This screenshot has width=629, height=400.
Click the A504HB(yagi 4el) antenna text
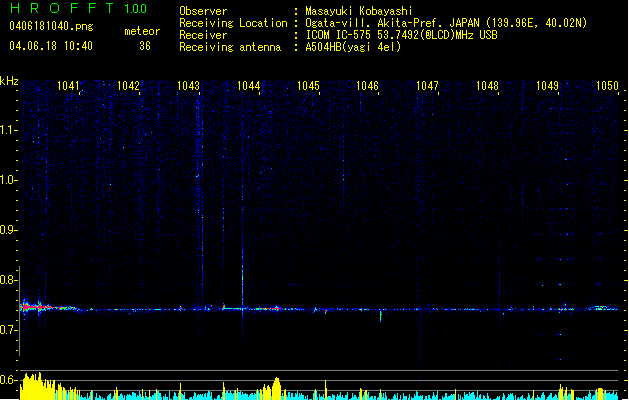pyautogui.click(x=353, y=47)
